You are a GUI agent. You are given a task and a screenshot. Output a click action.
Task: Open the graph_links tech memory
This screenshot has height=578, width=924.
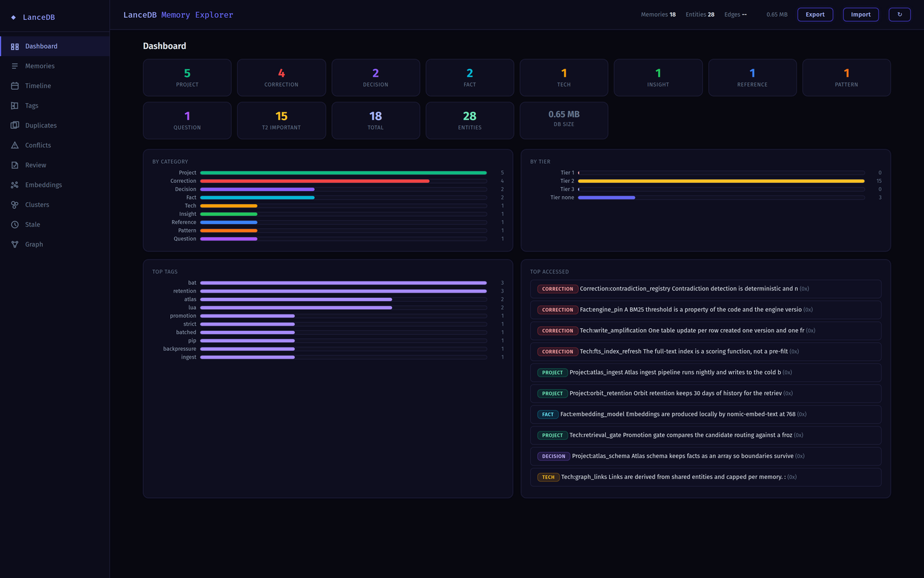pos(706,477)
